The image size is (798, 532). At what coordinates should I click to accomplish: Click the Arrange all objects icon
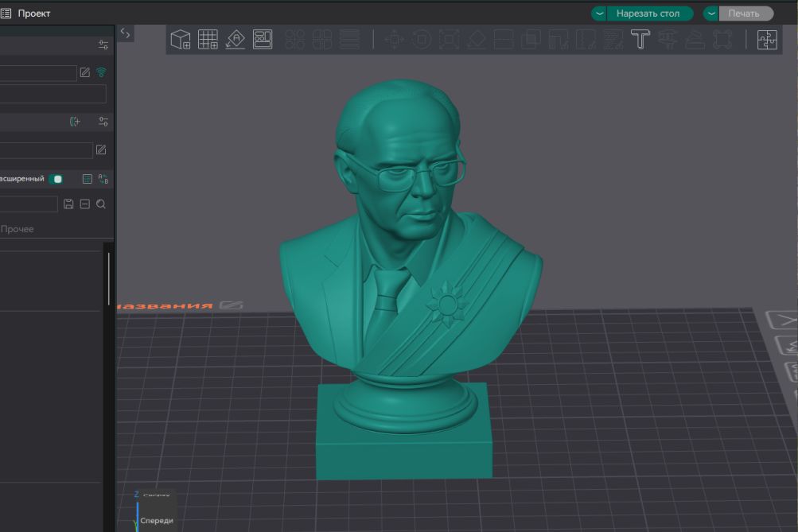(x=263, y=39)
